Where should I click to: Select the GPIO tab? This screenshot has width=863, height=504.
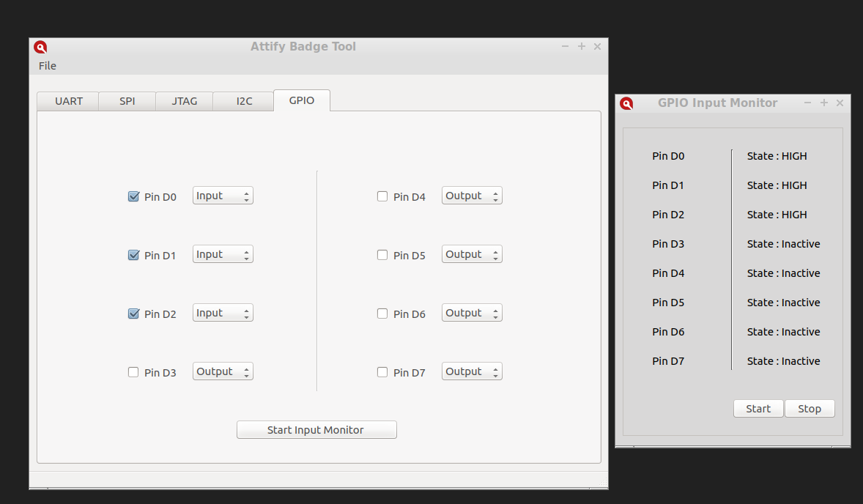tap(302, 100)
